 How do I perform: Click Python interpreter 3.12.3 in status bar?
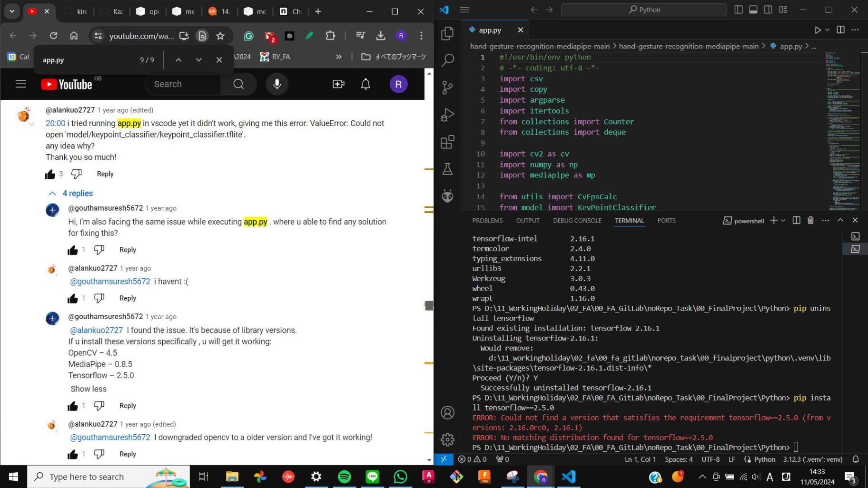point(813,459)
